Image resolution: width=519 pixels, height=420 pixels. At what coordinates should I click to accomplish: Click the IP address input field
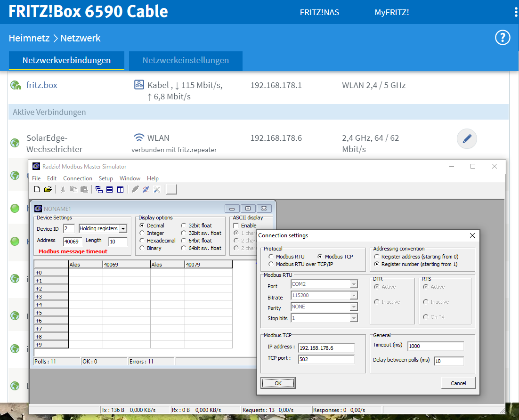(326, 348)
